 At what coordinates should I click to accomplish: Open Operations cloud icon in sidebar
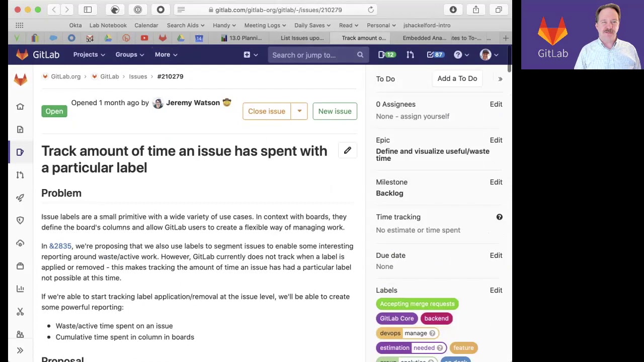[x=20, y=243]
